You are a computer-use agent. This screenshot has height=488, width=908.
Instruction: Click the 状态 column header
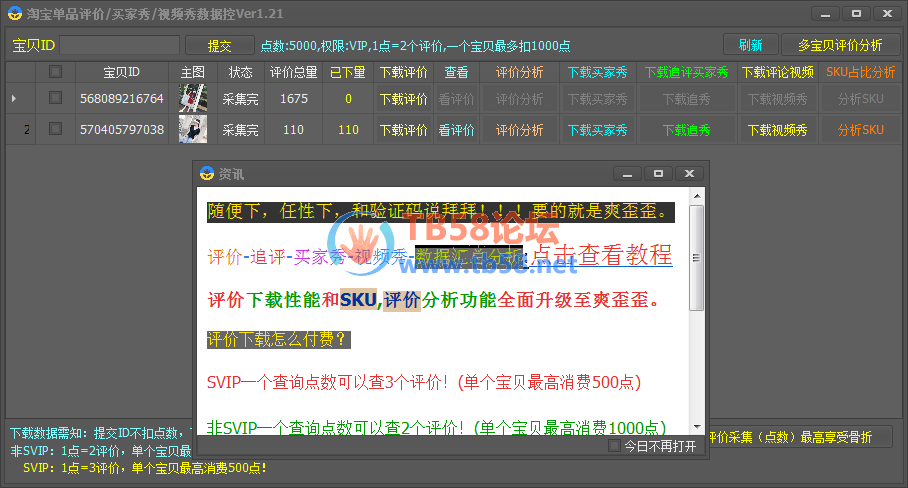240,72
